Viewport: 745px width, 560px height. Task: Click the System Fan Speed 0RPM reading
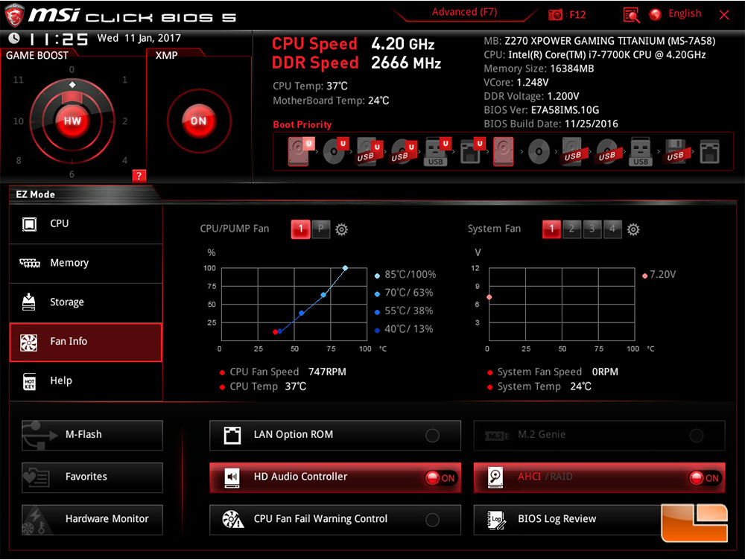click(x=558, y=372)
